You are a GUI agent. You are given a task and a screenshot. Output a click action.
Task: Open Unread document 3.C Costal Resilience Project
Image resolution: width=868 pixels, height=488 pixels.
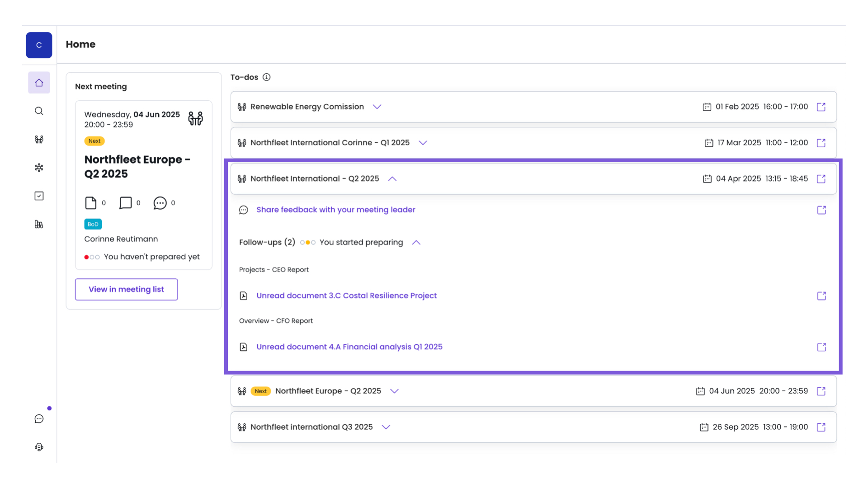346,296
